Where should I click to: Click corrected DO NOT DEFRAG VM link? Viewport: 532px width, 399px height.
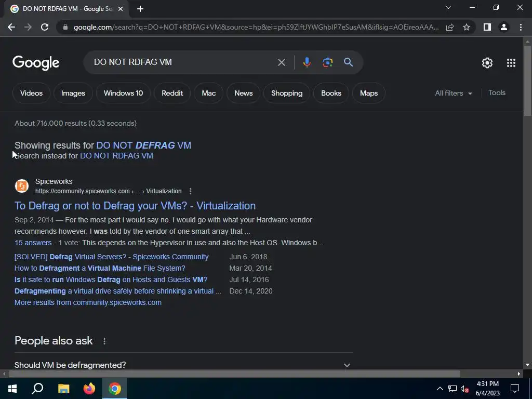[x=143, y=145]
